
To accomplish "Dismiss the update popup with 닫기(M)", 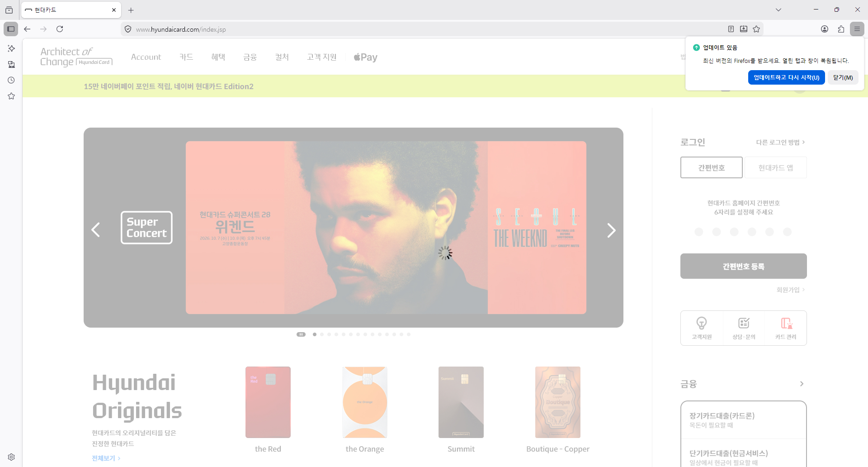I will tap(843, 77).
